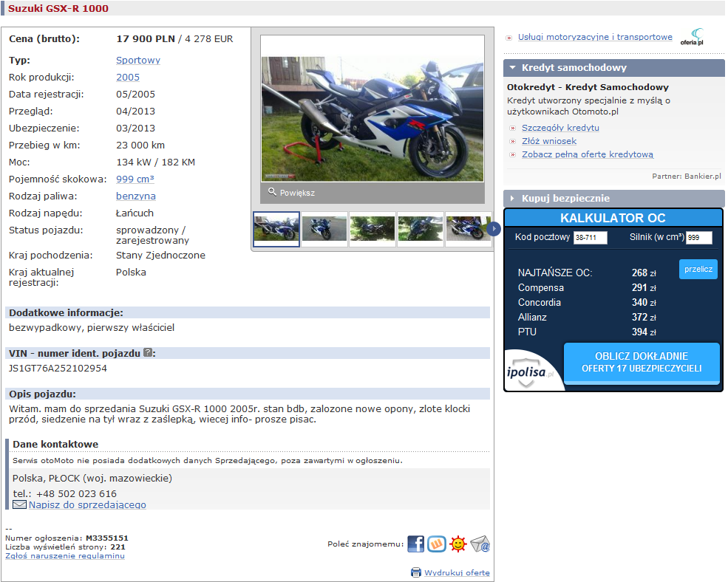Click the price 17 900 PLN

[x=146, y=39]
